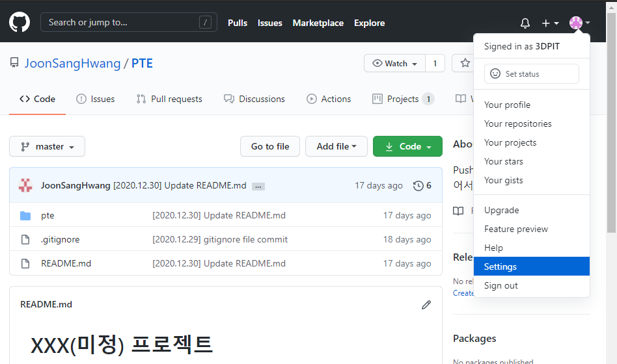Click the Go to file button

tap(270, 146)
